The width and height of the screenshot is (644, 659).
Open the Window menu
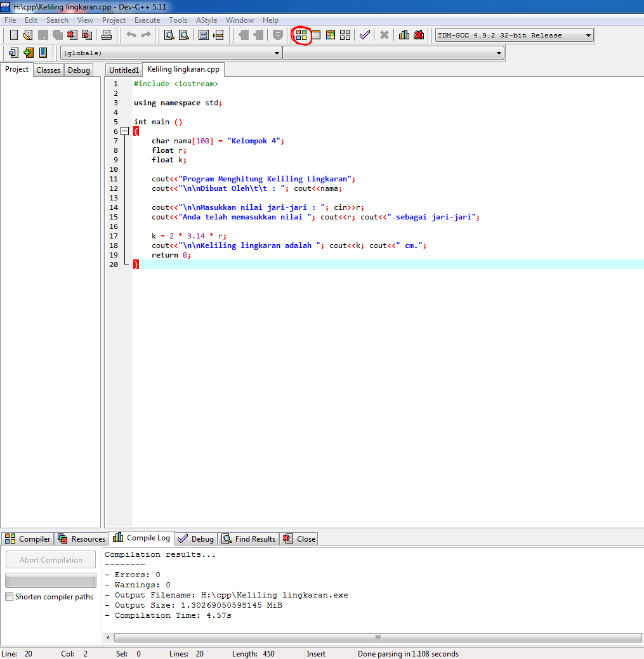(240, 20)
